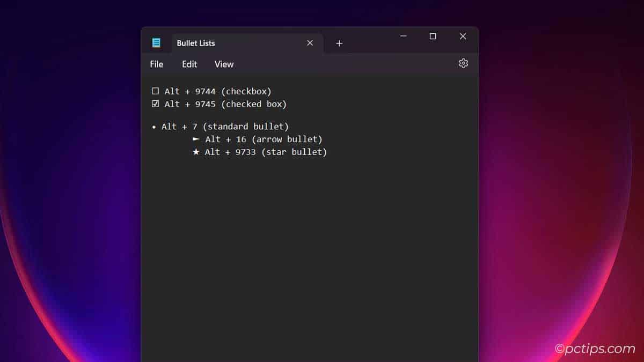Place cursor on the Alt + 7 line
Viewport: 644px width, 362px height.
point(225,127)
